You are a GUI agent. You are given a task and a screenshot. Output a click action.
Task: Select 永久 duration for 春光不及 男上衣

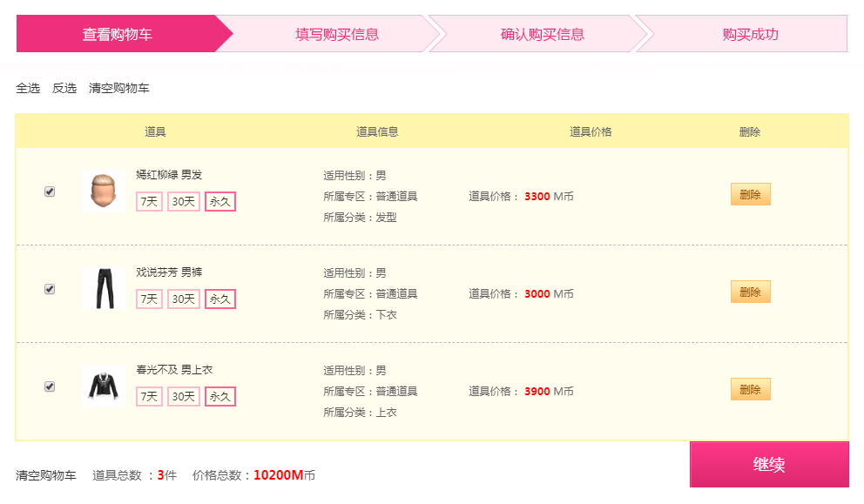point(220,397)
